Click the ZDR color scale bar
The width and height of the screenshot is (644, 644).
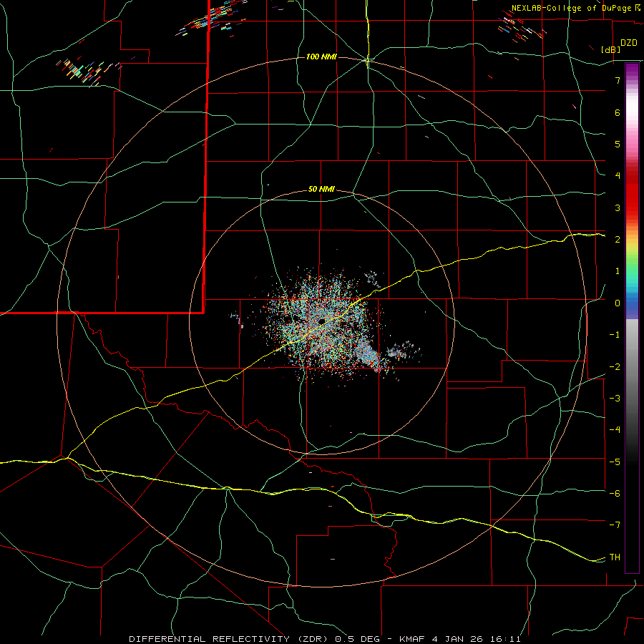pyautogui.click(x=632, y=318)
